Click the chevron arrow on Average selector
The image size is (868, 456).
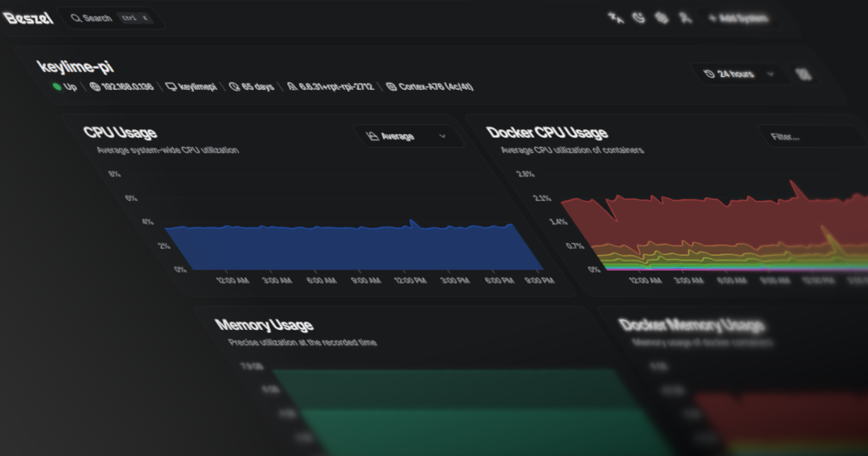(x=443, y=136)
